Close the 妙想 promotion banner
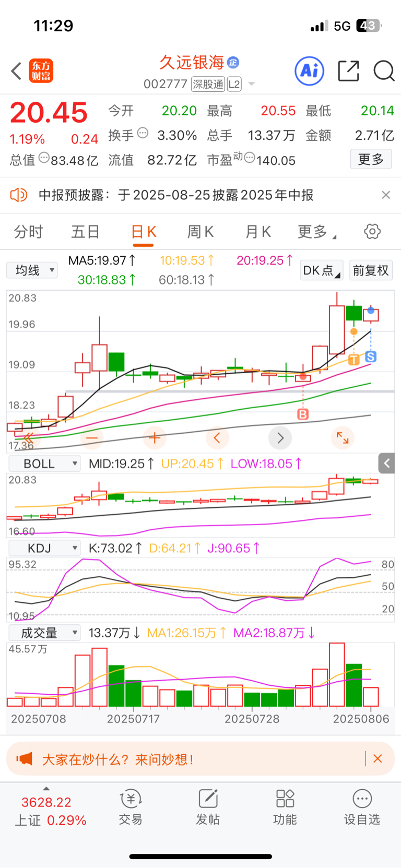This screenshot has width=401, height=868. tap(378, 758)
